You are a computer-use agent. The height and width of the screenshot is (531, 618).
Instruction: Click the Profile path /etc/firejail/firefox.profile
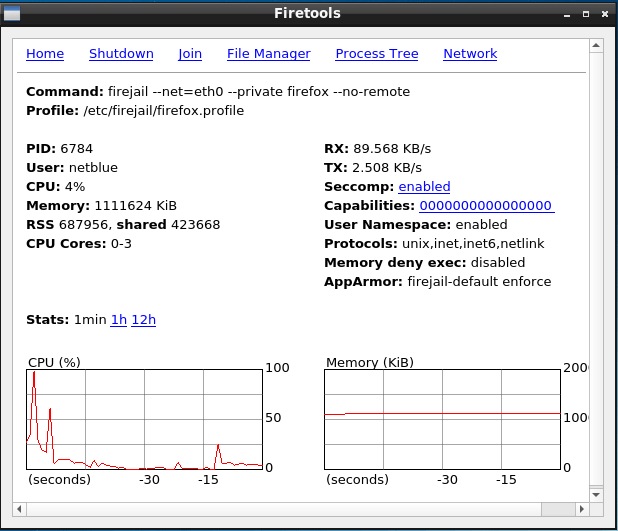tap(164, 111)
